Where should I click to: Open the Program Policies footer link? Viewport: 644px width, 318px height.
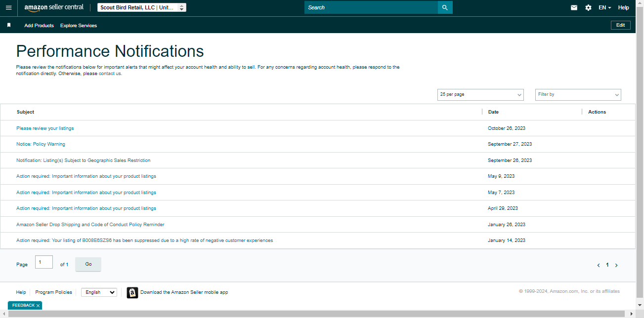(53, 292)
